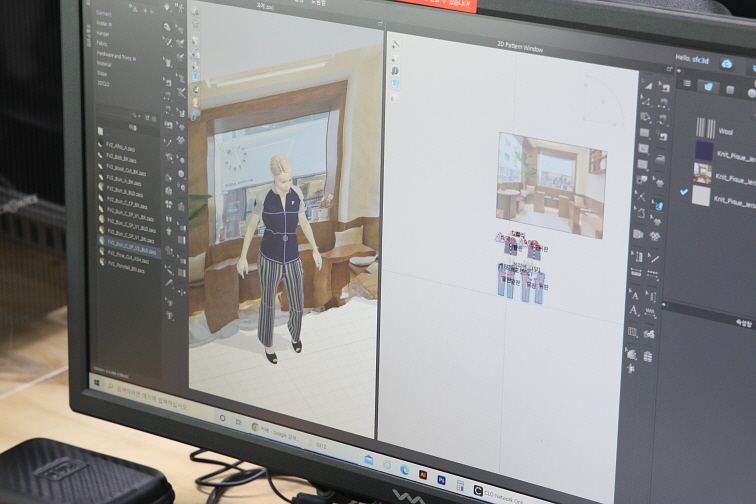Select FV2_Afro_A.zacs in the library
Viewport: 756px width, 504px height.
tap(120, 146)
